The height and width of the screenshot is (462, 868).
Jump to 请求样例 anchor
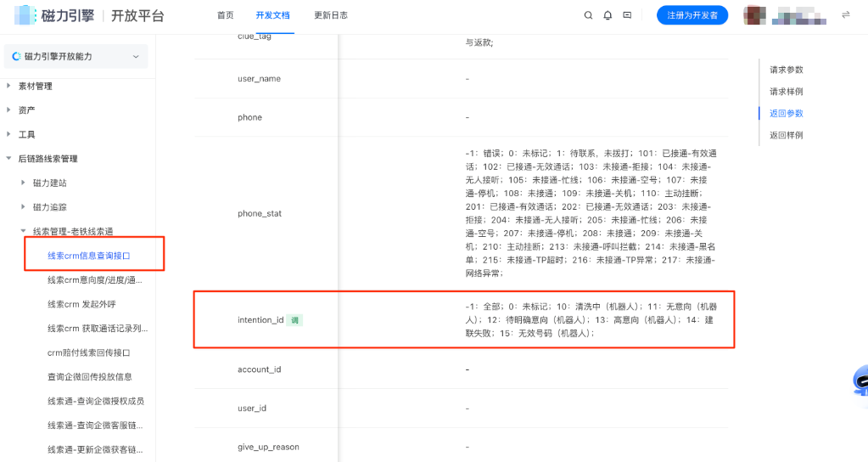pos(786,92)
